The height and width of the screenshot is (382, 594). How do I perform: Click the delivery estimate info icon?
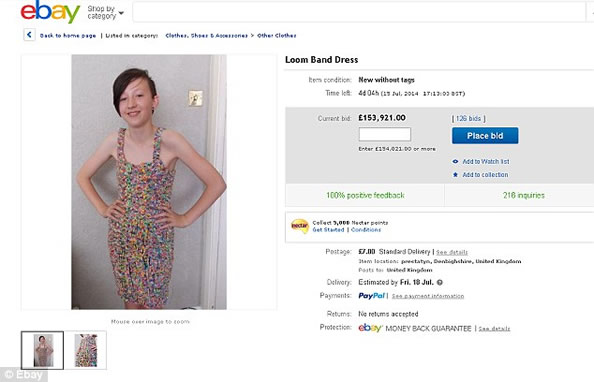click(x=440, y=282)
